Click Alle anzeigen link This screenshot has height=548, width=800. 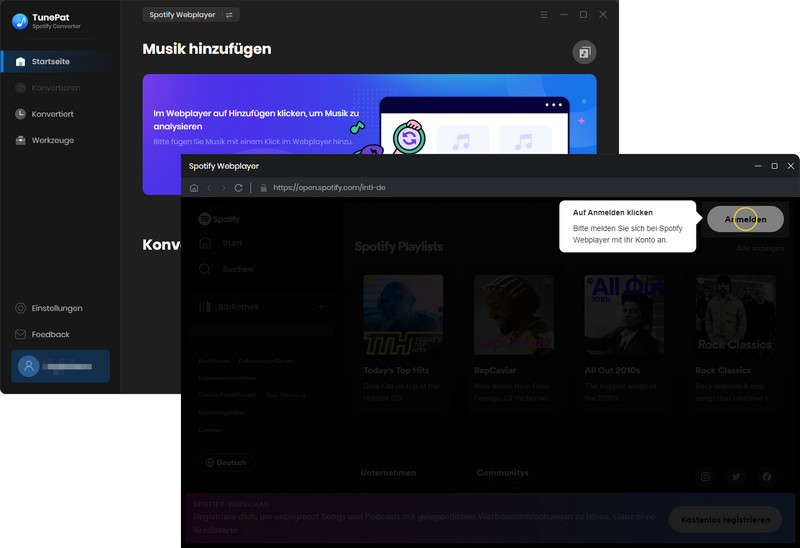(760, 248)
